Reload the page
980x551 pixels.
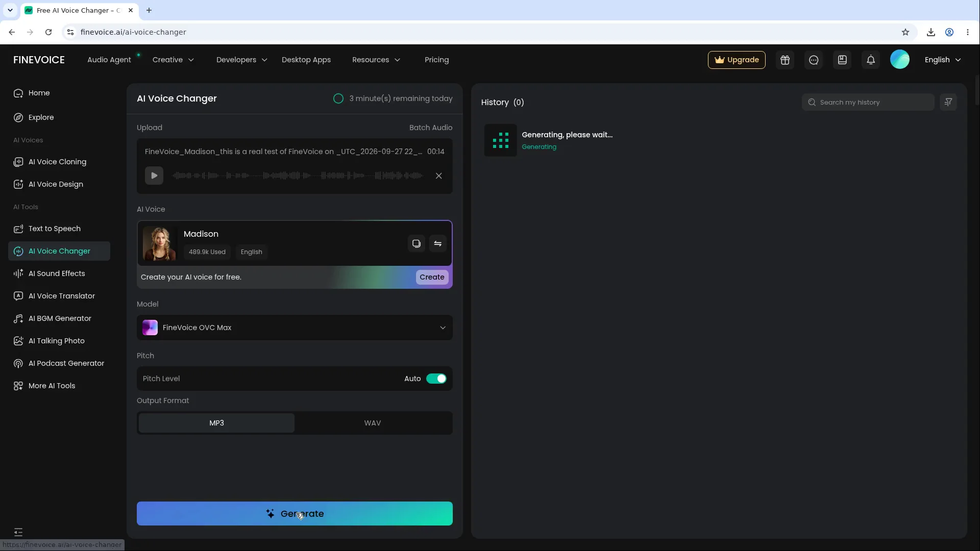click(48, 32)
